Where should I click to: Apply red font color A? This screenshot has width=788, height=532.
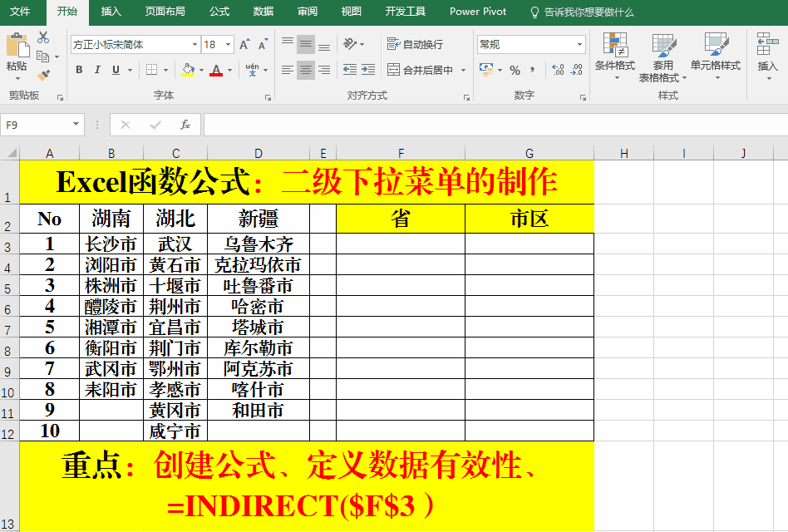click(x=216, y=70)
